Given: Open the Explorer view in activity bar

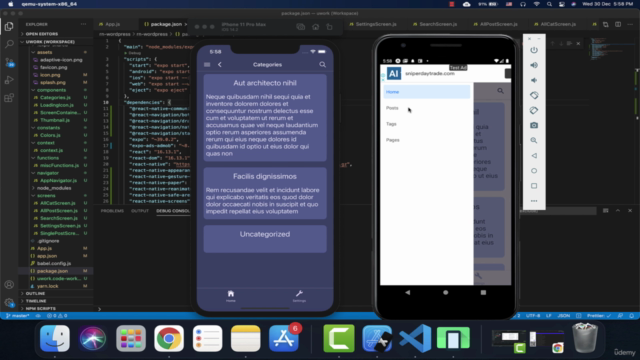Looking at the screenshot, I should 9,27.
